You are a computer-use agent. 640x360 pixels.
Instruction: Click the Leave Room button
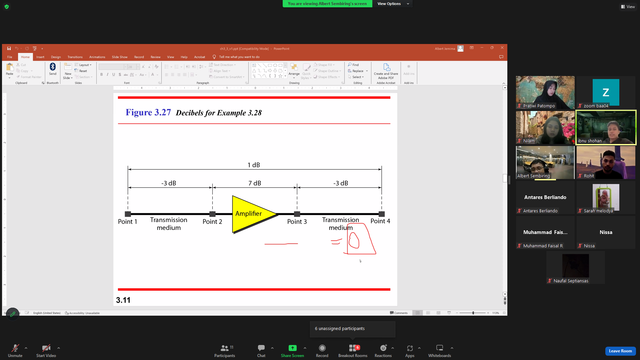620,351
